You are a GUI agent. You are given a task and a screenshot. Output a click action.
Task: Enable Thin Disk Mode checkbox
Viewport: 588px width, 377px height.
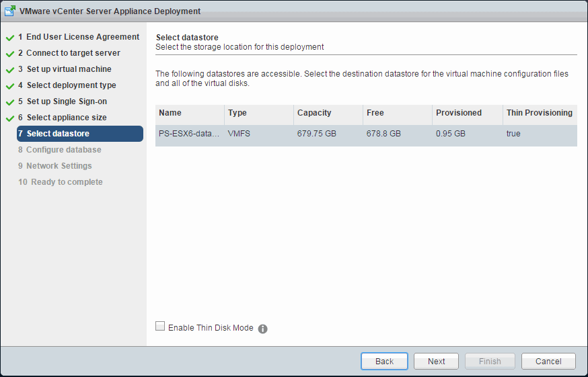point(160,327)
